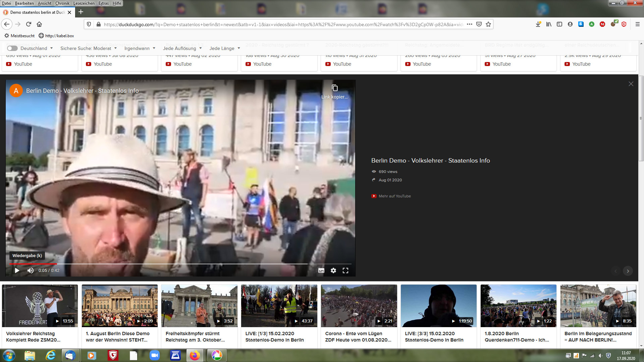Toggle the Deutschland region switch
The image size is (644, 362).
12,48
